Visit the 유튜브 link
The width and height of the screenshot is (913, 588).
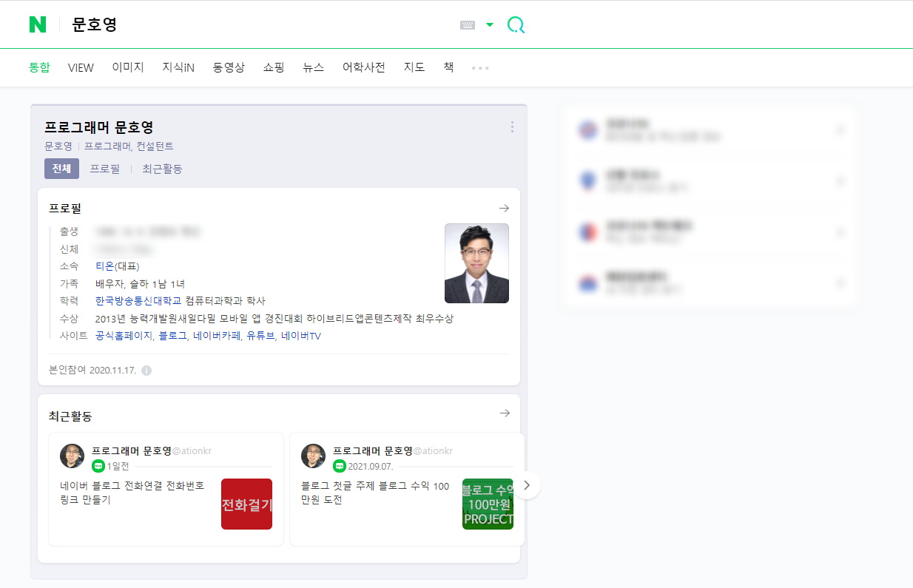click(260, 336)
